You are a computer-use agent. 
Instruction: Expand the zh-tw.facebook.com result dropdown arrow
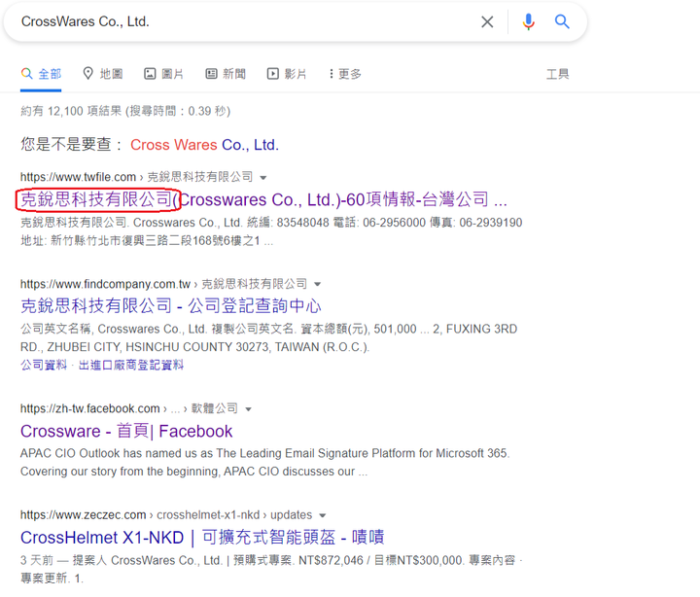[x=249, y=409]
